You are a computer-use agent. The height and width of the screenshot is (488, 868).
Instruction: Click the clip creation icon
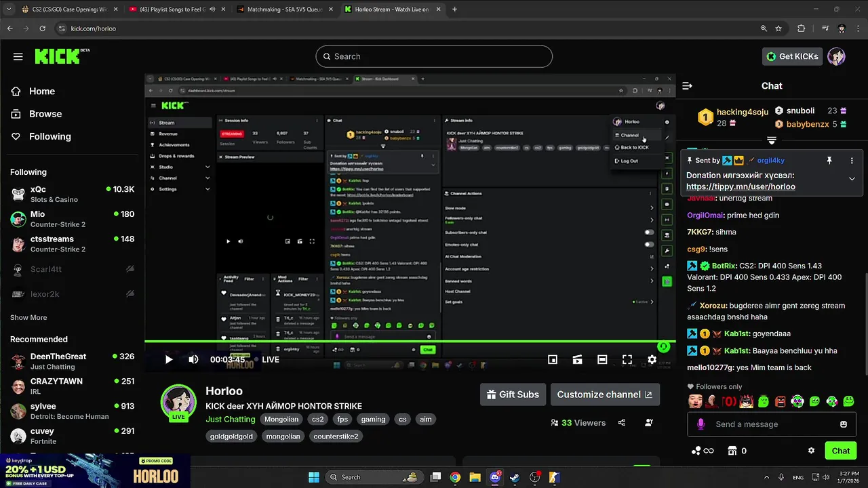577,360
